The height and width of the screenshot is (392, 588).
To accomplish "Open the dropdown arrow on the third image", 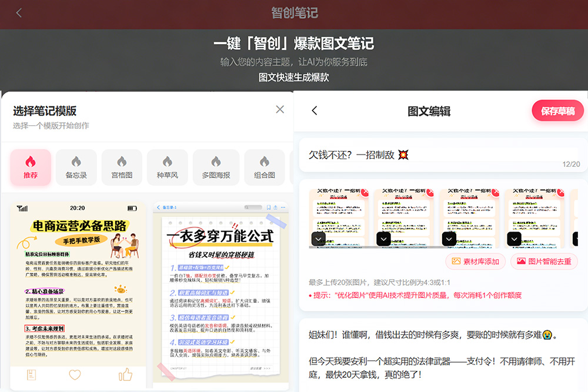I will pos(450,239).
